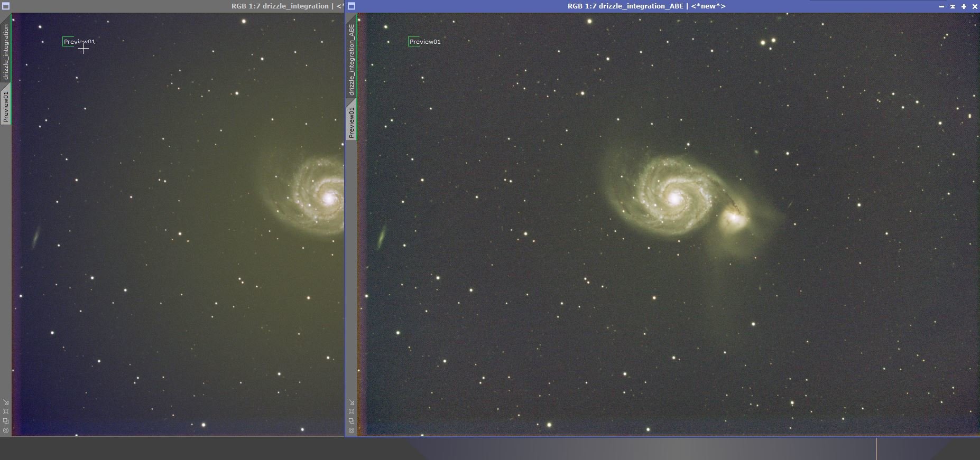Click the overlapping squares icon in drizzle_integration window
This screenshot has height=460, width=980.
(x=6, y=421)
